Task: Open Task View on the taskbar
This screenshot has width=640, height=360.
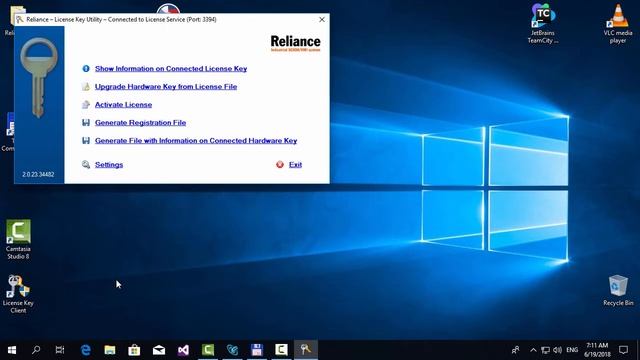Action: 60,350
